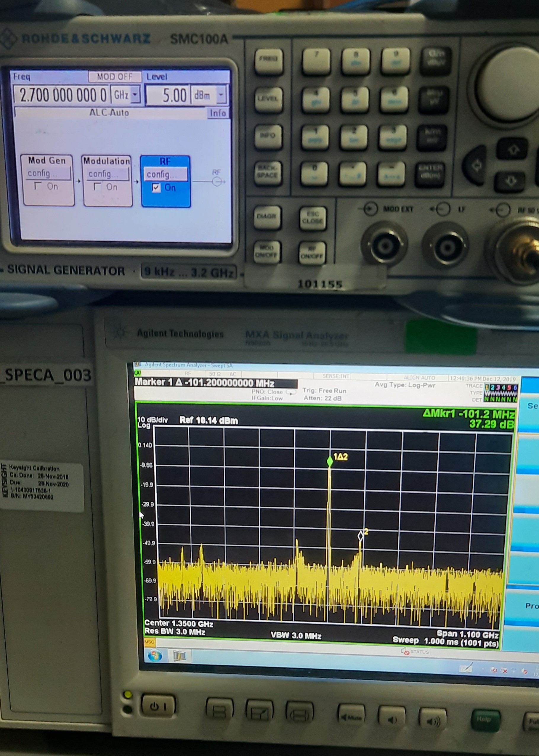Click the STATUS speaker warning icon
This screenshot has width=539, height=756.
[405, 651]
